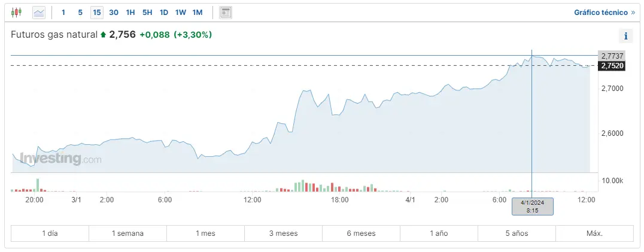
Task: Open the Gráfico técnico link
Action: [x=604, y=12]
